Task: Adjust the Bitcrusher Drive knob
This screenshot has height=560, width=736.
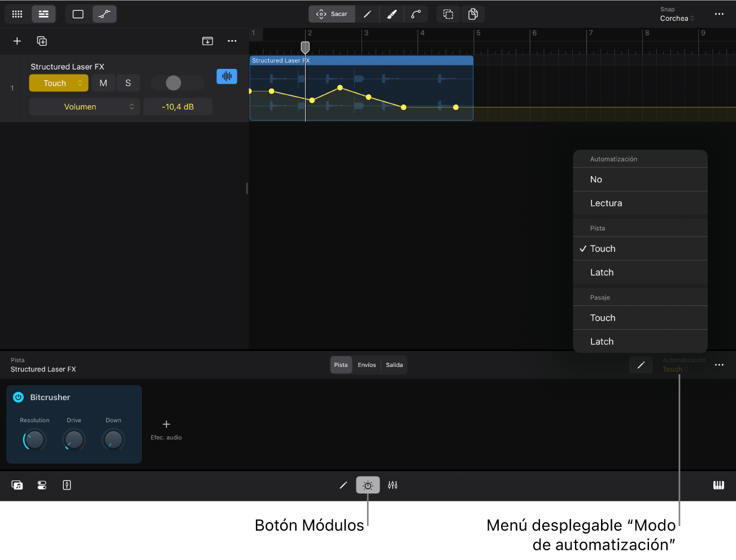Action: coord(74,440)
